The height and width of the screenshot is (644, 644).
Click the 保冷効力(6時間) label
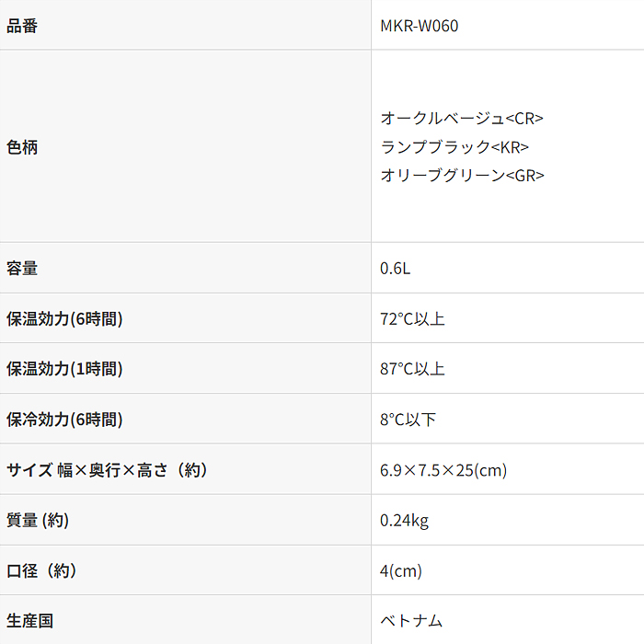64,420
